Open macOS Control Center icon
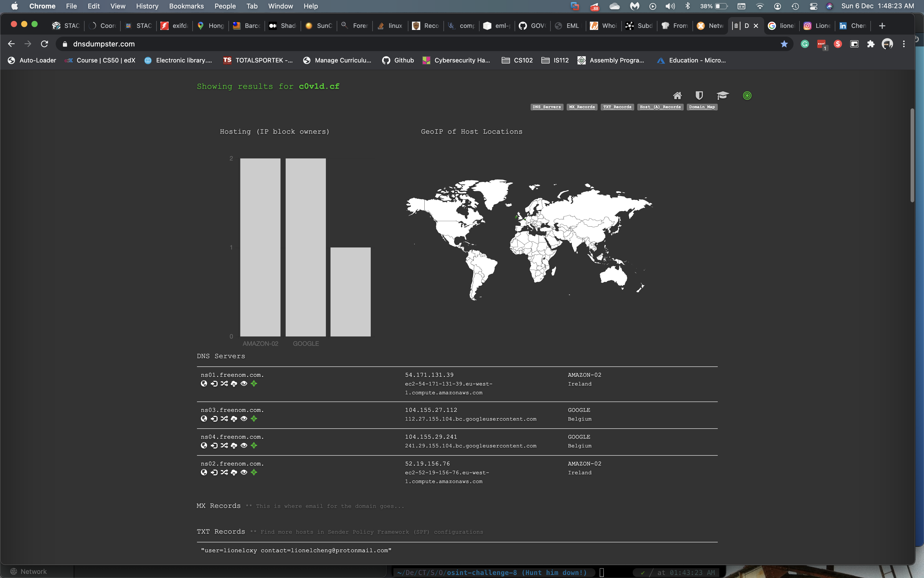 814,6
